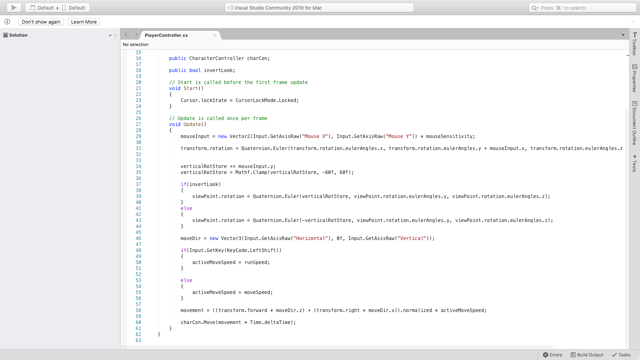Open the document tabs dropdown arrow

tap(623, 35)
